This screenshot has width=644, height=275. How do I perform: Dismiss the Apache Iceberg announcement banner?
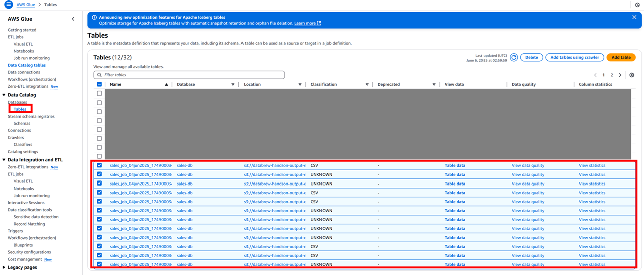pyautogui.click(x=634, y=17)
